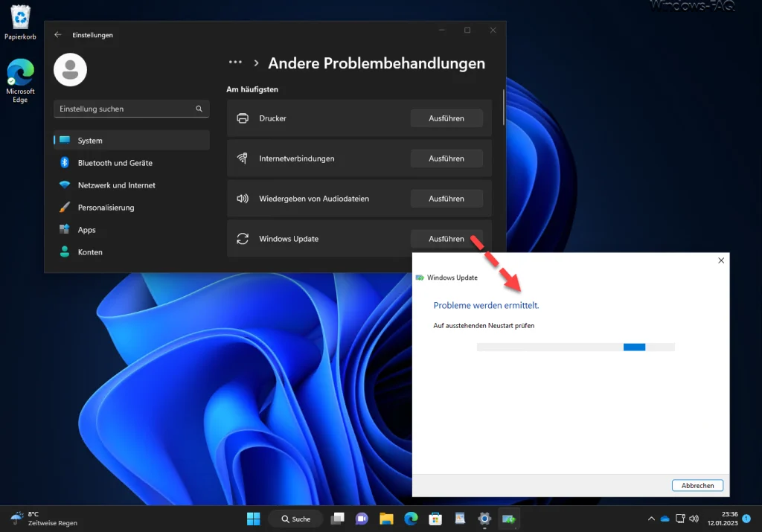Open Personalisierung settings
The image size is (762, 532).
point(131,208)
